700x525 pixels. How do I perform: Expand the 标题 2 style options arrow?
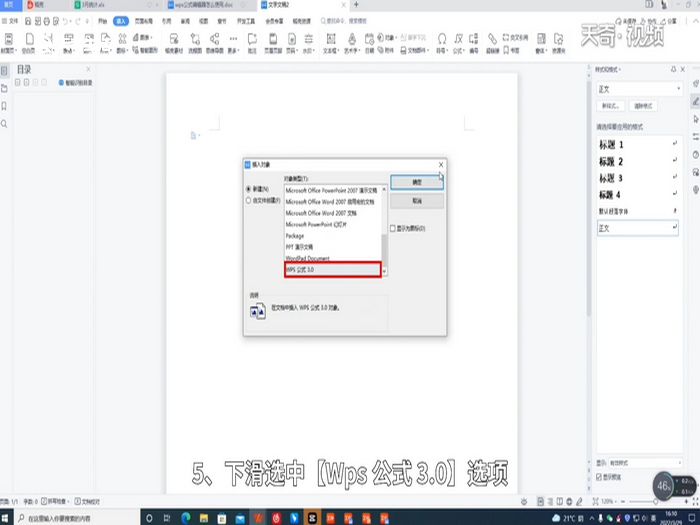click(675, 161)
